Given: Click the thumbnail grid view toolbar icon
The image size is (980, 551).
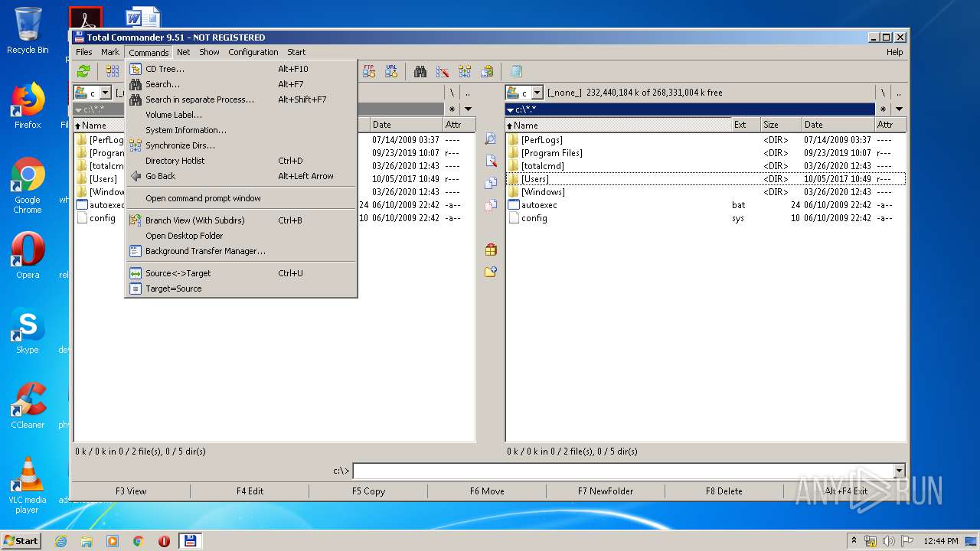Looking at the screenshot, I should tap(113, 71).
